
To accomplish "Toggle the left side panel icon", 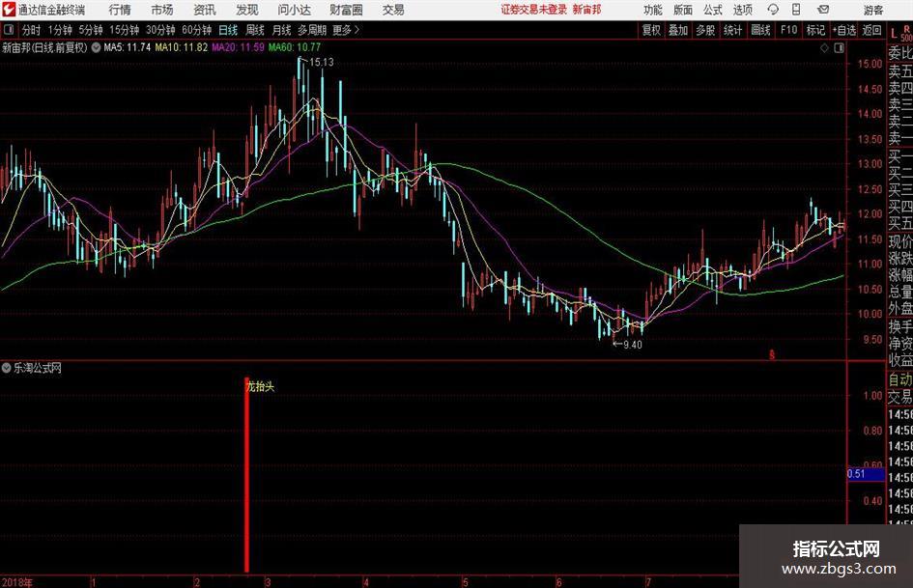I will coord(9,30).
